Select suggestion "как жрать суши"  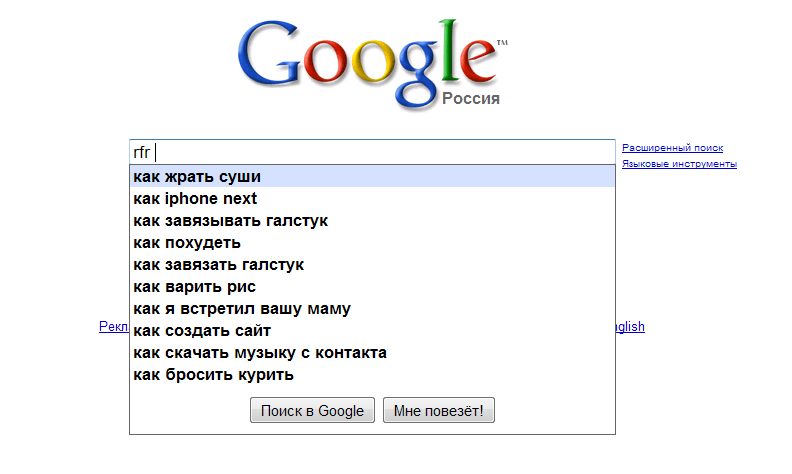(x=372, y=176)
